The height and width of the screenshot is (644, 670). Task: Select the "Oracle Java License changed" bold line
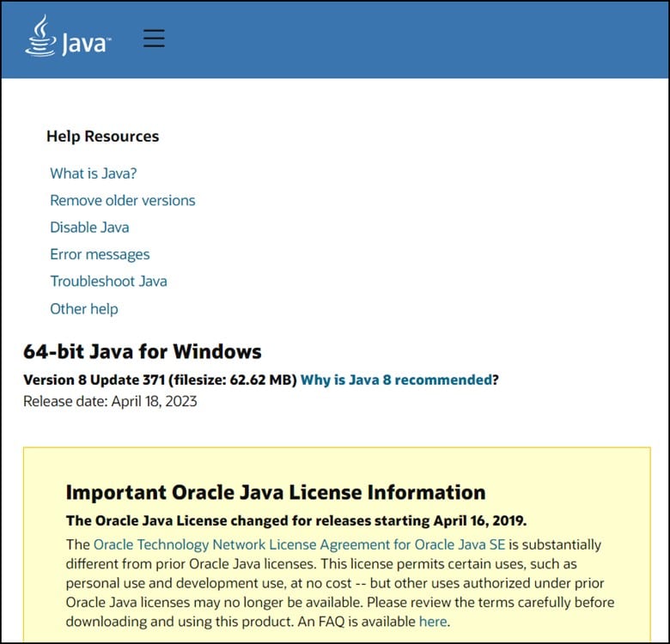pyautogui.click(x=296, y=520)
